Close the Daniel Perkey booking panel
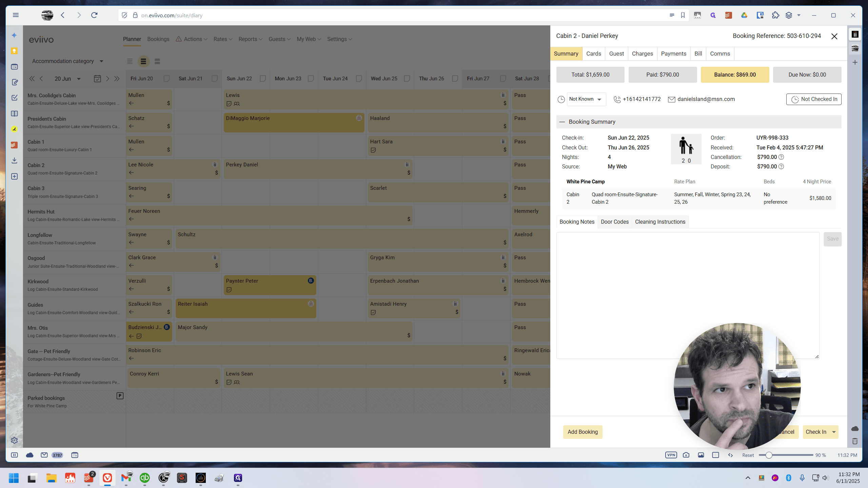 [834, 36]
